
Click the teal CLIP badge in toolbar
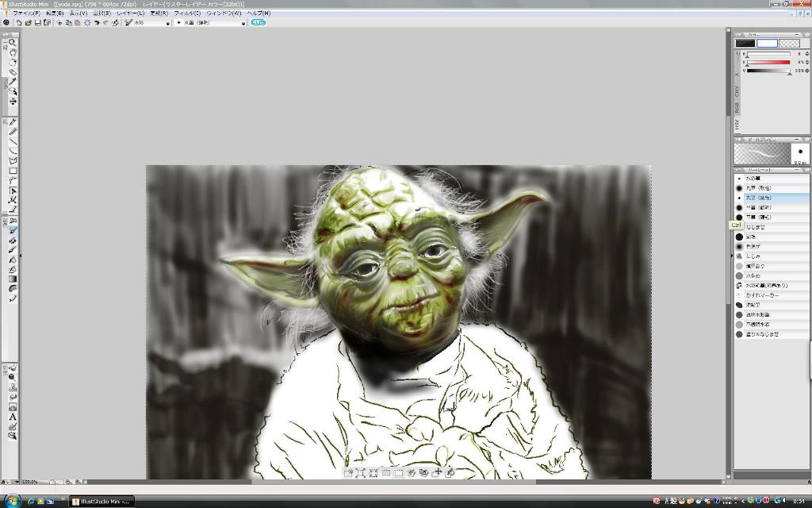(x=258, y=23)
